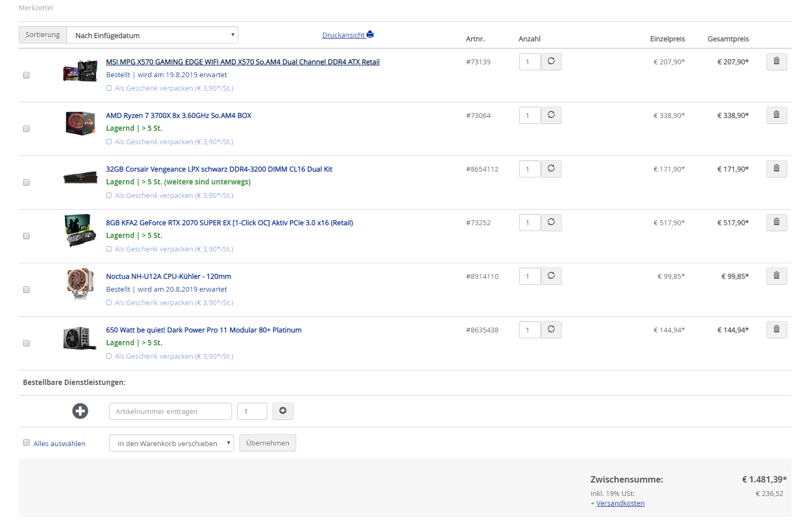Viewport: 812px width, 526px height.
Task: Delete the AMD Ryzen 7 3700X item
Action: coord(776,115)
